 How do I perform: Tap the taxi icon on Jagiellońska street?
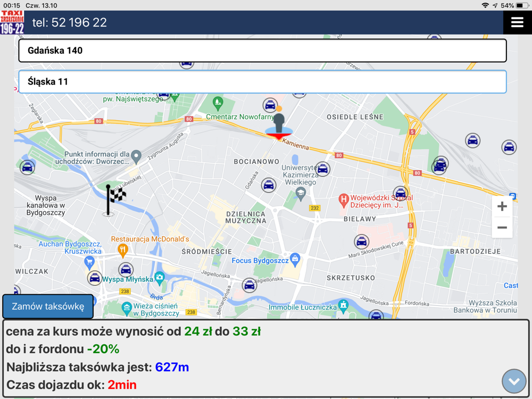point(250,285)
